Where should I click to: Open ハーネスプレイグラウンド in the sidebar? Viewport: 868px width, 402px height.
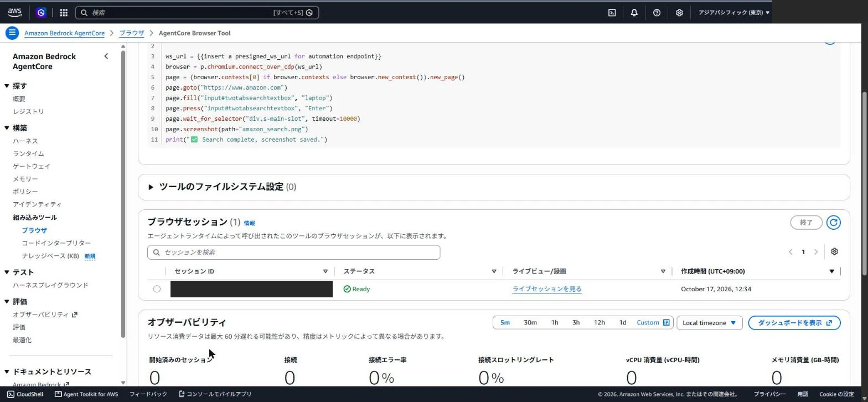coord(50,285)
